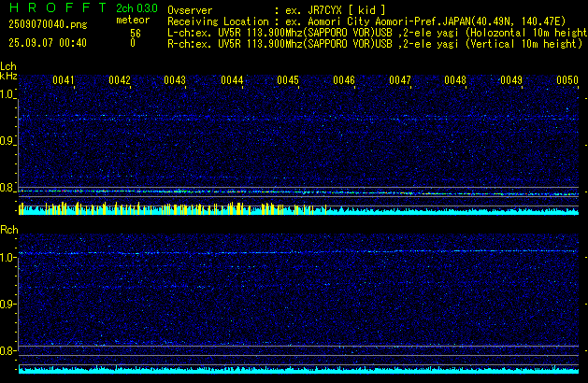The height and width of the screenshot is (383, 588).
Task: Click the 'meteor' label
Action: coord(133,20)
